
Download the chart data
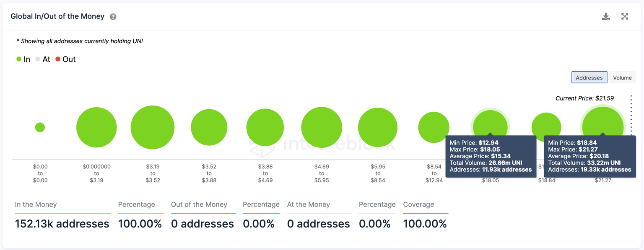pyautogui.click(x=605, y=17)
